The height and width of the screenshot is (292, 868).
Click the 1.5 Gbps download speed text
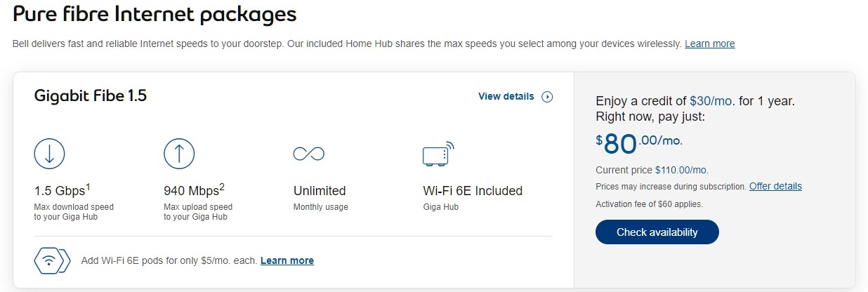click(x=62, y=190)
